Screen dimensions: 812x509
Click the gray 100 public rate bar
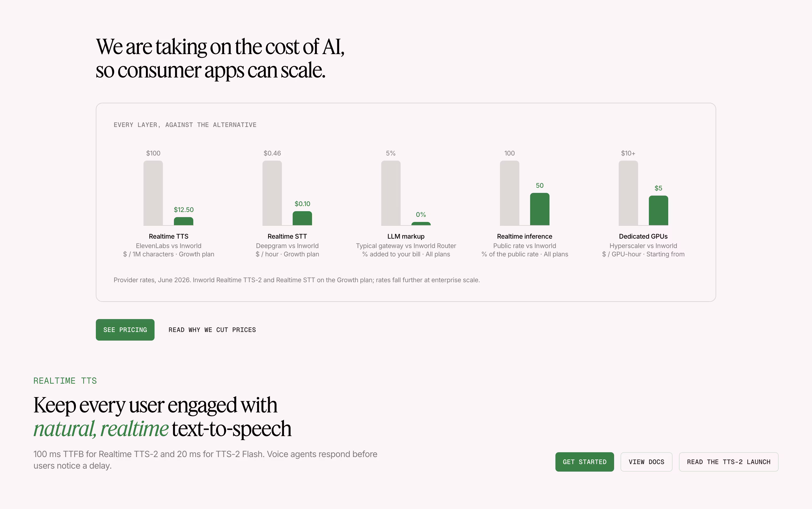(x=510, y=193)
